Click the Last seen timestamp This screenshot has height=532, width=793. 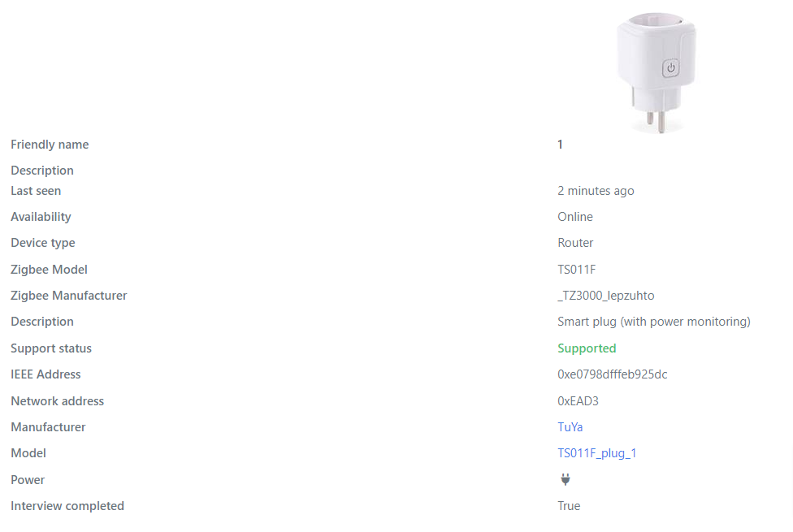[596, 190]
